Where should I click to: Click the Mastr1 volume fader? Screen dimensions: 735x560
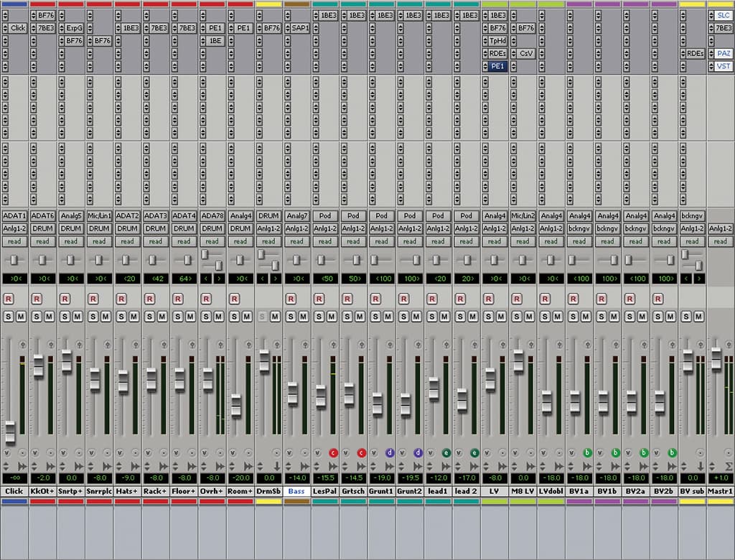coord(716,359)
